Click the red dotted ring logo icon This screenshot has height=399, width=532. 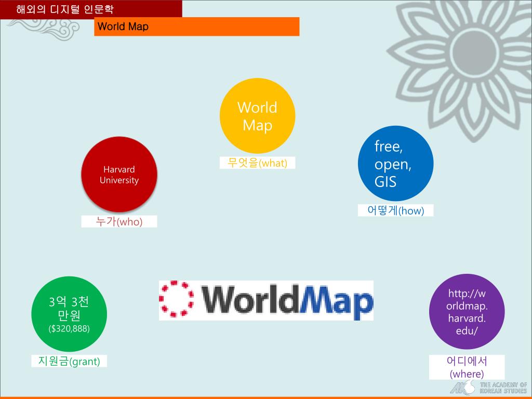click(x=177, y=299)
